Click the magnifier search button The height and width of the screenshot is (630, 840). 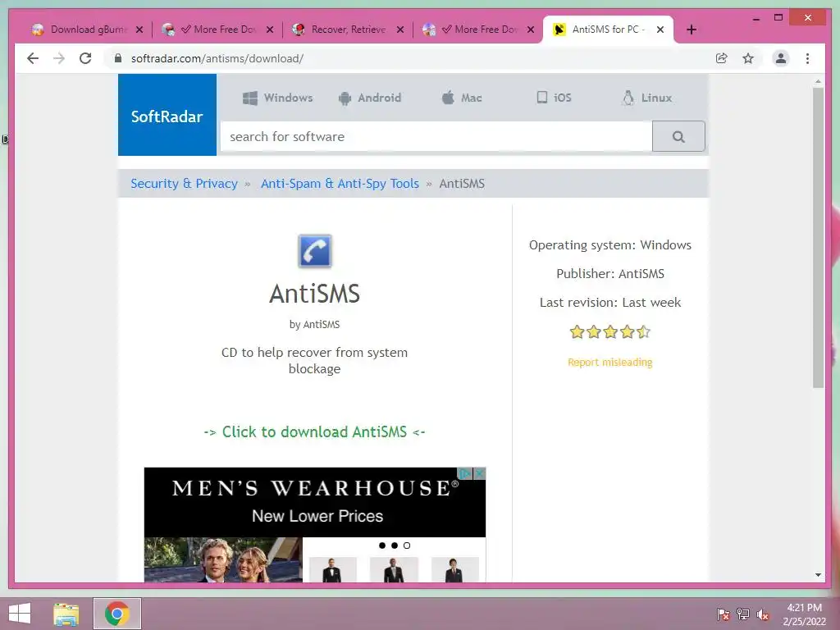click(678, 137)
